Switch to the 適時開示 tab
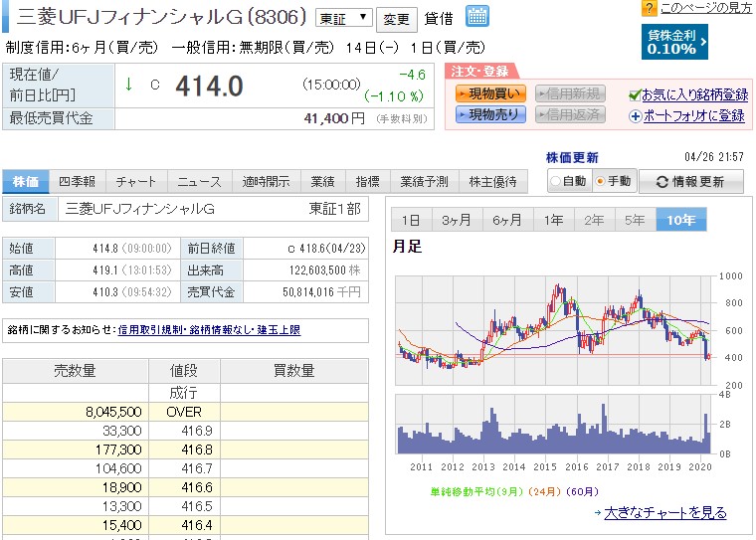 [267, 181]
